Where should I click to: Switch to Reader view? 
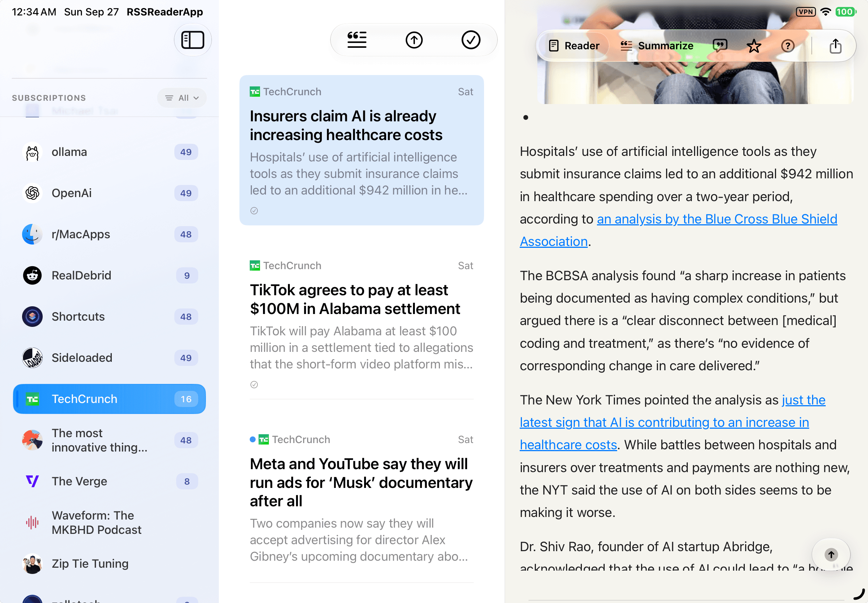574,46
